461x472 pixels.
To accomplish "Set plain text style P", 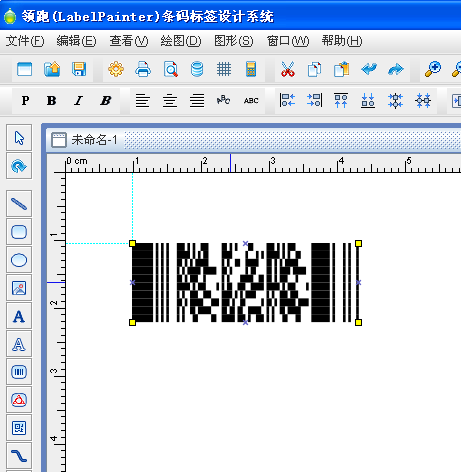I will (x=25, y=100).
